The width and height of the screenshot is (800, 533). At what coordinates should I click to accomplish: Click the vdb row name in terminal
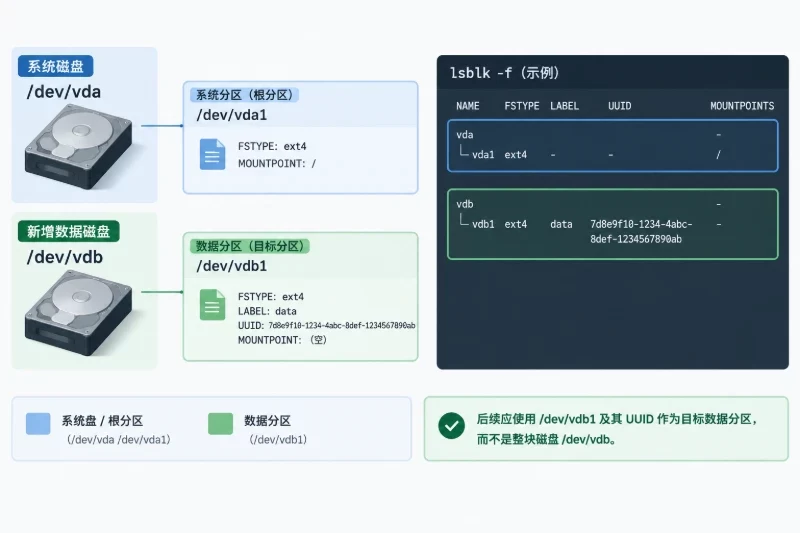click(465, 205)
